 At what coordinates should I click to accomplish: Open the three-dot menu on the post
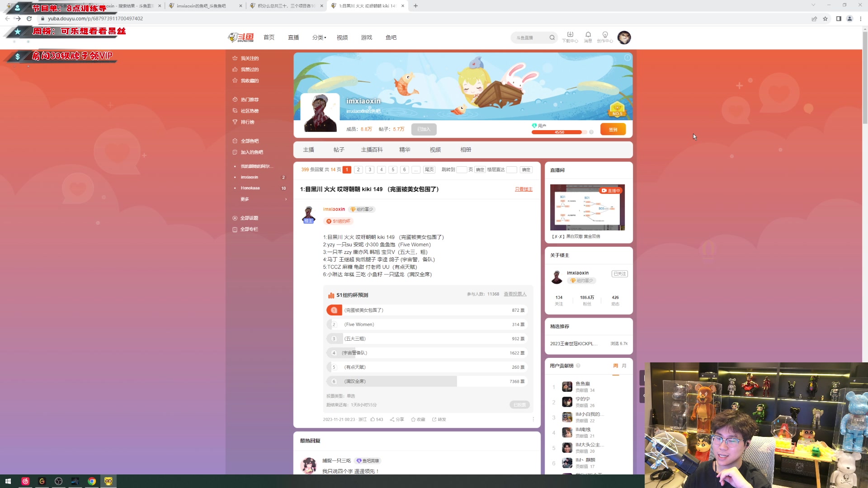(x=533, y=419)
